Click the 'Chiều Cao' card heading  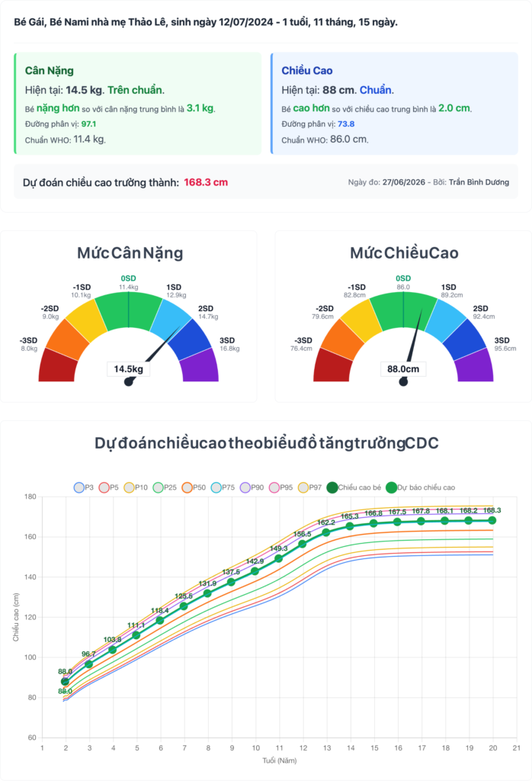click(x=307, y=71)
